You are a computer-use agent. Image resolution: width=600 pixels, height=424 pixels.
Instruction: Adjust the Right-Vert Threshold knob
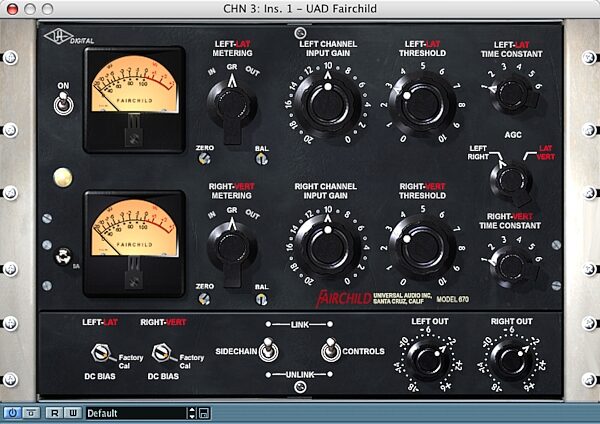click(422, 248)
